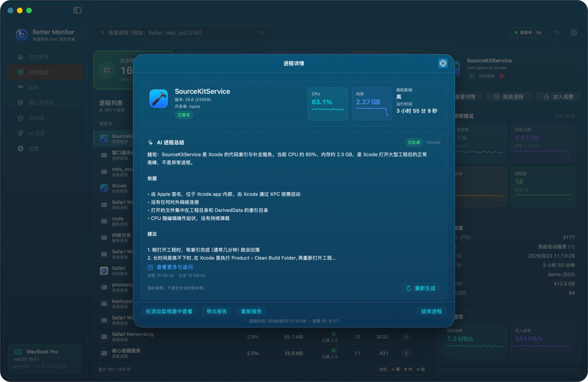
Task: Click the Xcode icon in process list
Action: 104,188
